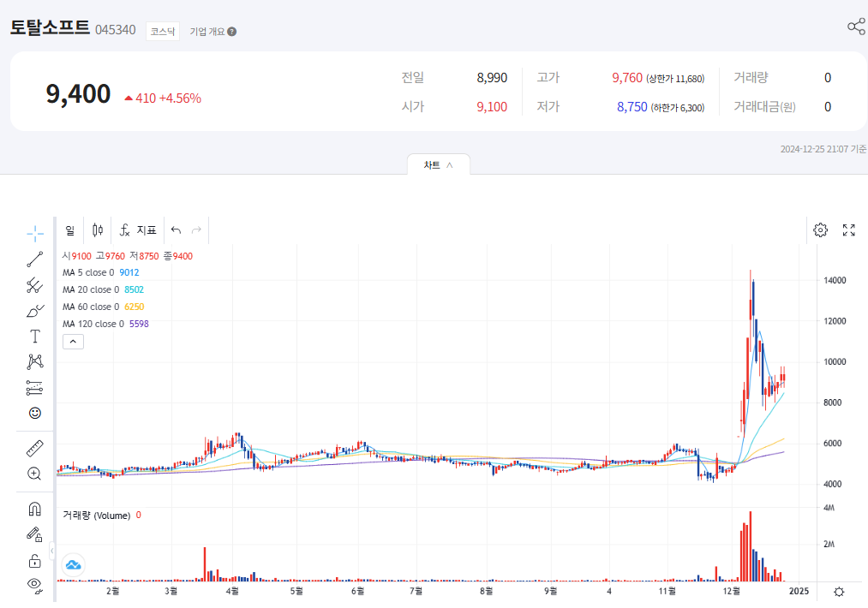Open the emoji sticker tool
Image resolution: width=868 pixels, height=608 pixels.
(x=35, y=414)
